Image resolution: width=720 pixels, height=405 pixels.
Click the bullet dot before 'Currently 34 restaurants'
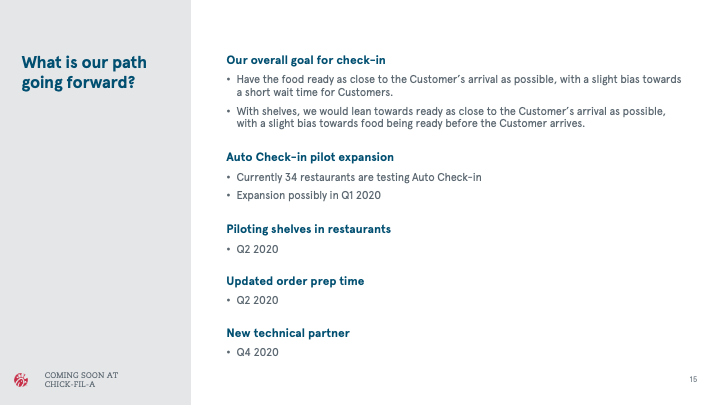tap(229, 177)
